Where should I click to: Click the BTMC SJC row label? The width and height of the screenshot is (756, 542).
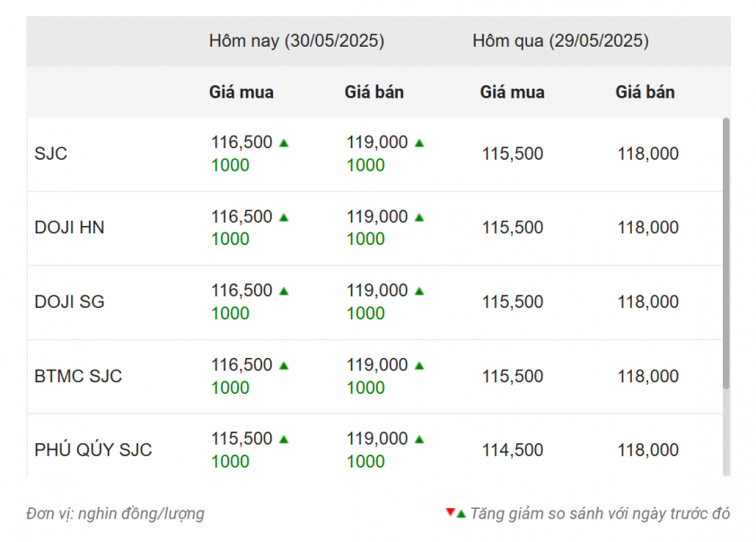click(78, 376)
